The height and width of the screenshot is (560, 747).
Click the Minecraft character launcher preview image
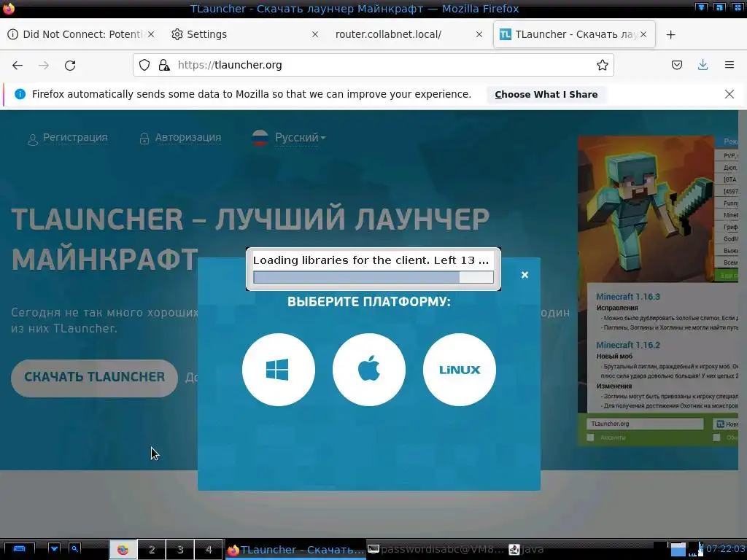coord(646,209)
